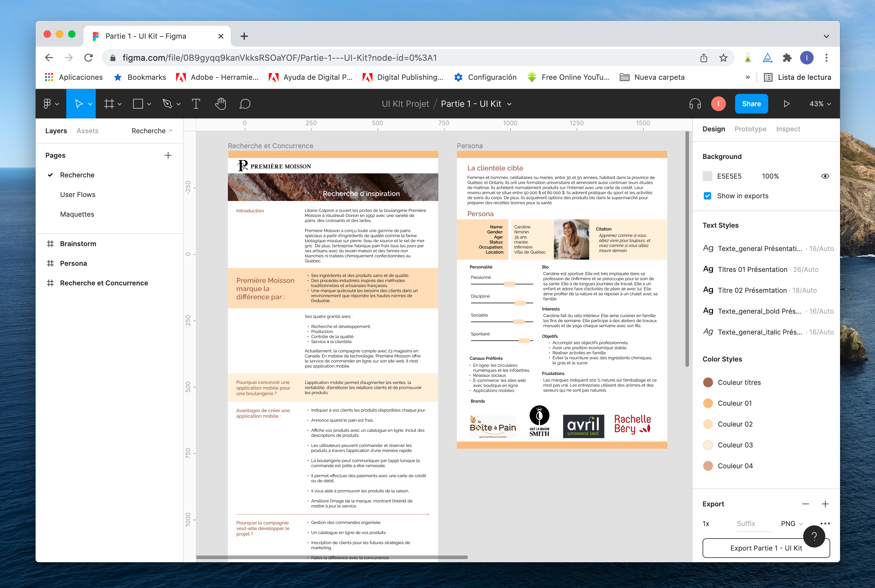Click the Couleur titres color swatch
875x588 pixels.
point(708,382)
